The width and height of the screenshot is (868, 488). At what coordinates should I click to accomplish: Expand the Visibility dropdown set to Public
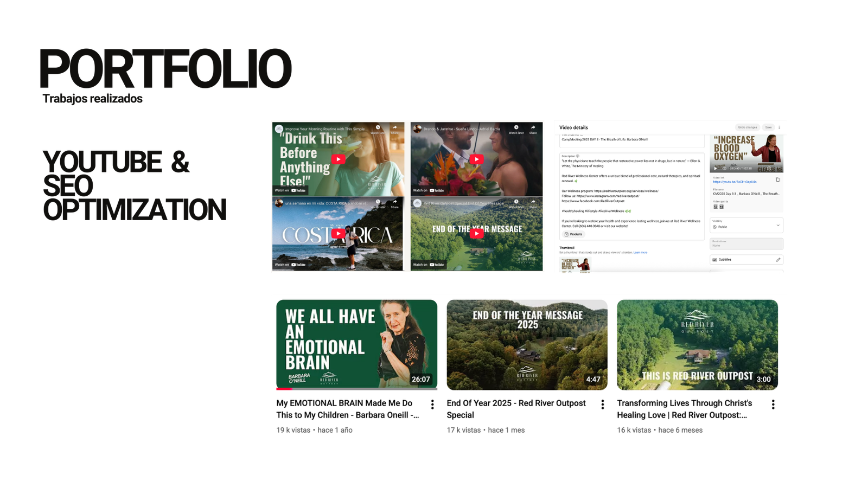(x=777, y=226)
